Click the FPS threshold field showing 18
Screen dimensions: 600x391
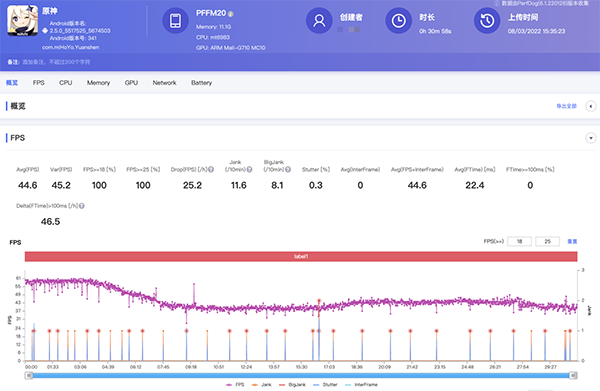pyautogui.click(x=519, y=241)
